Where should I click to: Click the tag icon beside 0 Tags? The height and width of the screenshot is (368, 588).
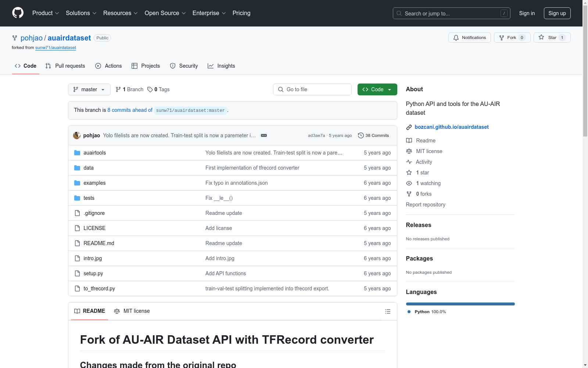point(150,89)
